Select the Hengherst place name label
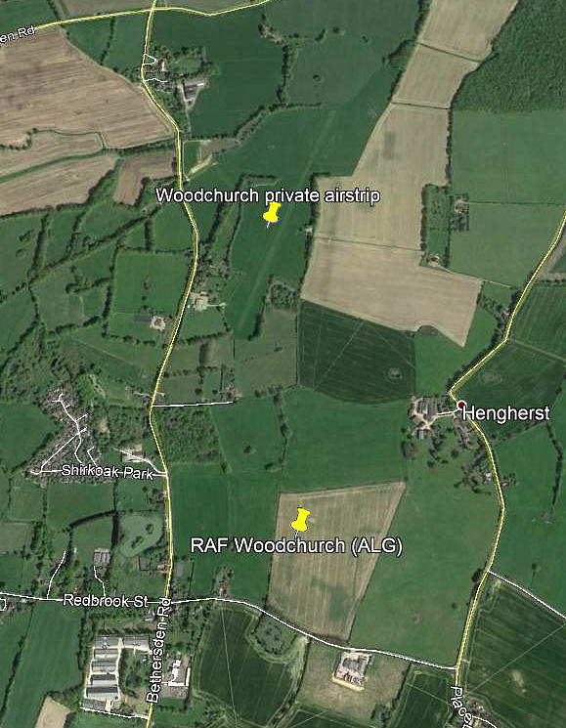 [x=506, y=412]
